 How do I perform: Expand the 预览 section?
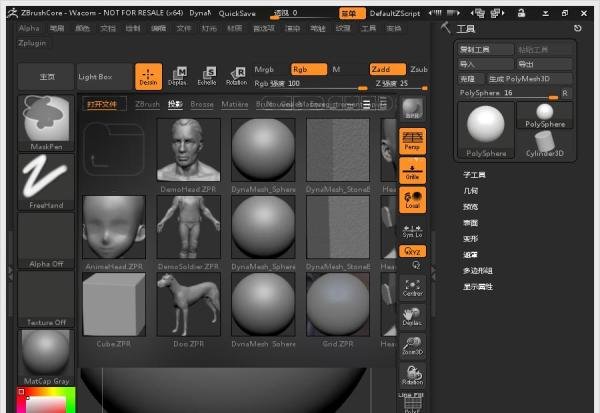pyautogui.click(x=470, y=207)
